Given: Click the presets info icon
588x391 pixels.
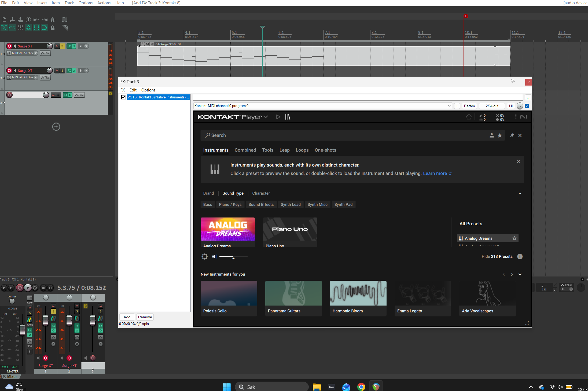Looking at the screenshot, I should pos(520,257).
